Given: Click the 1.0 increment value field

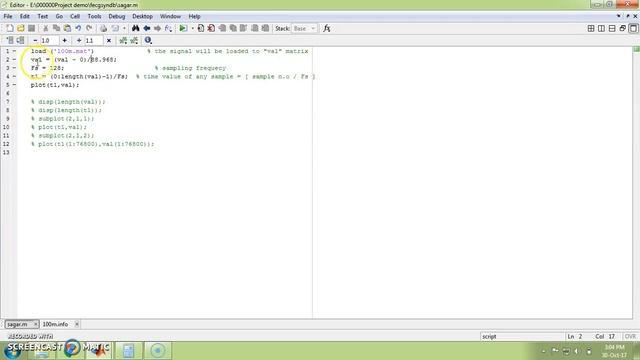Looking at the screenshot, I should (49, 40).
